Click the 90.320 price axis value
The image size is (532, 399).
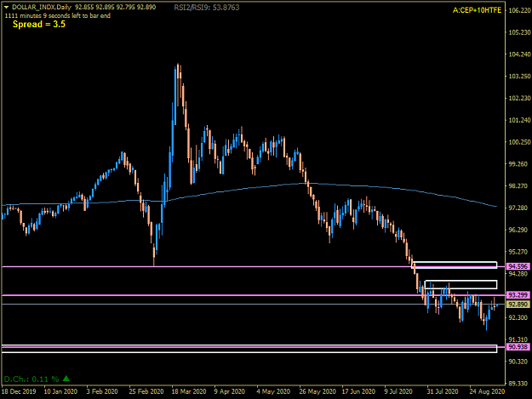pos(518,362)
